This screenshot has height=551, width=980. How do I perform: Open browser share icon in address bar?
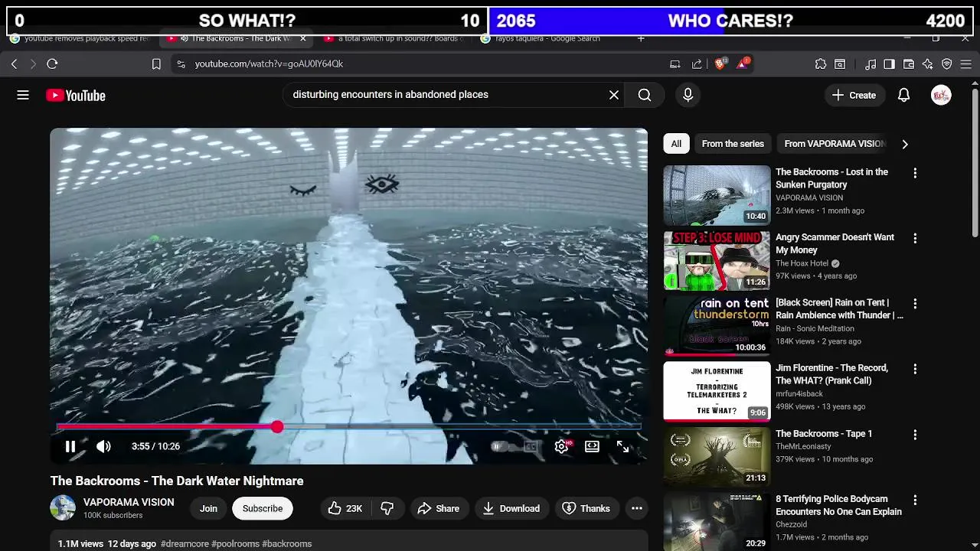coord(697,64)
